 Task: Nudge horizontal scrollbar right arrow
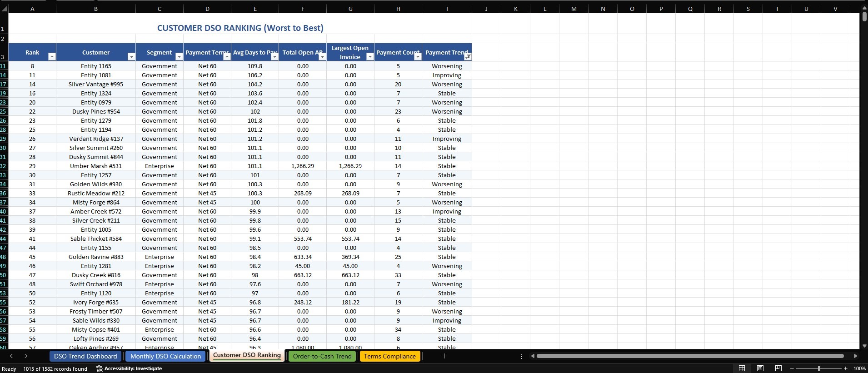pos(855,356)
